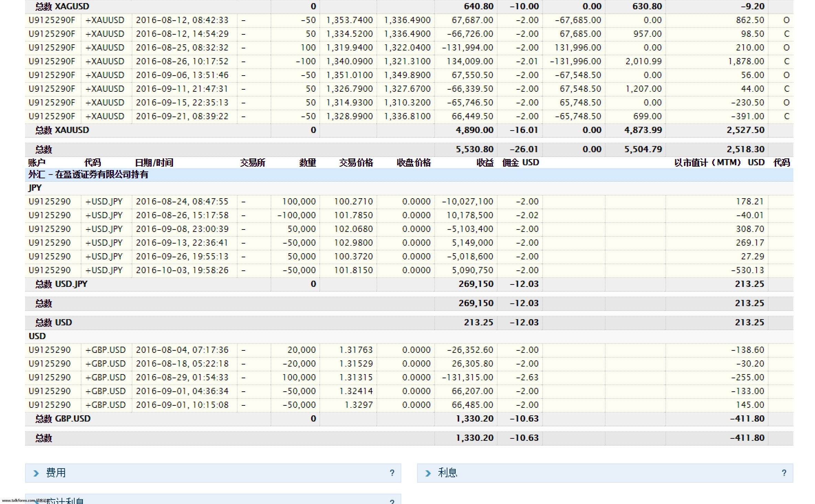Select GBP.USD trade dated 2016-08-04, 07:17:36
This screenshot has height=504, width=815.
tap(409, 350)
